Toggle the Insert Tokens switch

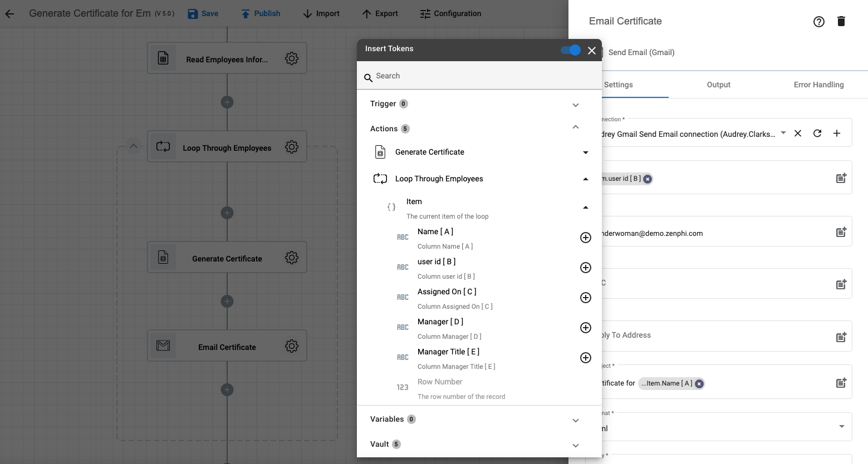tap(571, 50)
